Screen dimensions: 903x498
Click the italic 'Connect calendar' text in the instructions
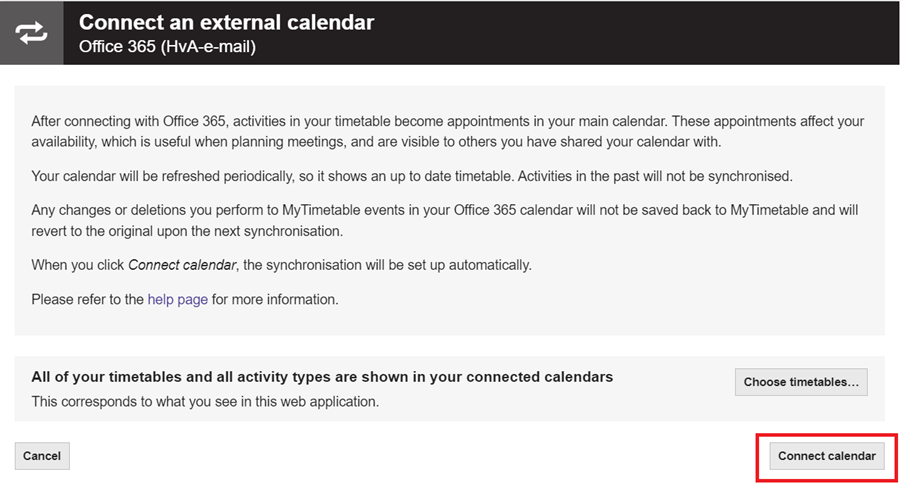point(182,265)
